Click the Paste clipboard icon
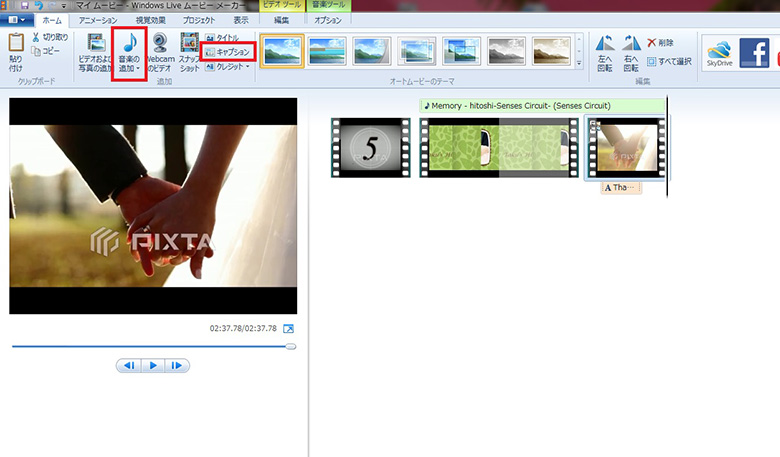Image resolution: width=780 pixels, height=457 pixels. [x=16, y=43]
